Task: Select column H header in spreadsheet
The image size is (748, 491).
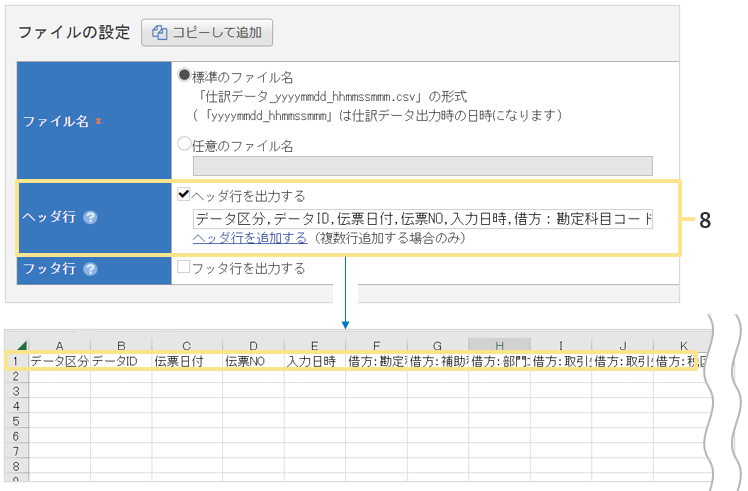Action: click(499, 345)
